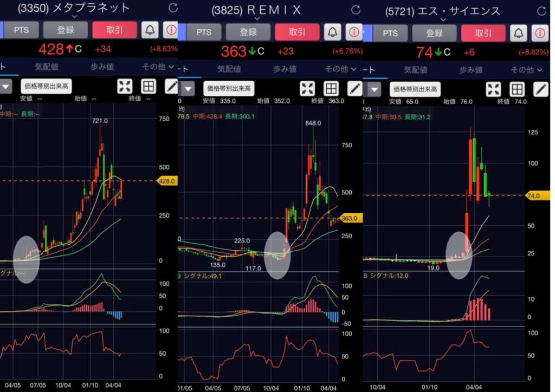555x392 pixels.
Task: Switch to 気配値 tab in エス・サイエンス panel
Action: click(x=416, y=70)
